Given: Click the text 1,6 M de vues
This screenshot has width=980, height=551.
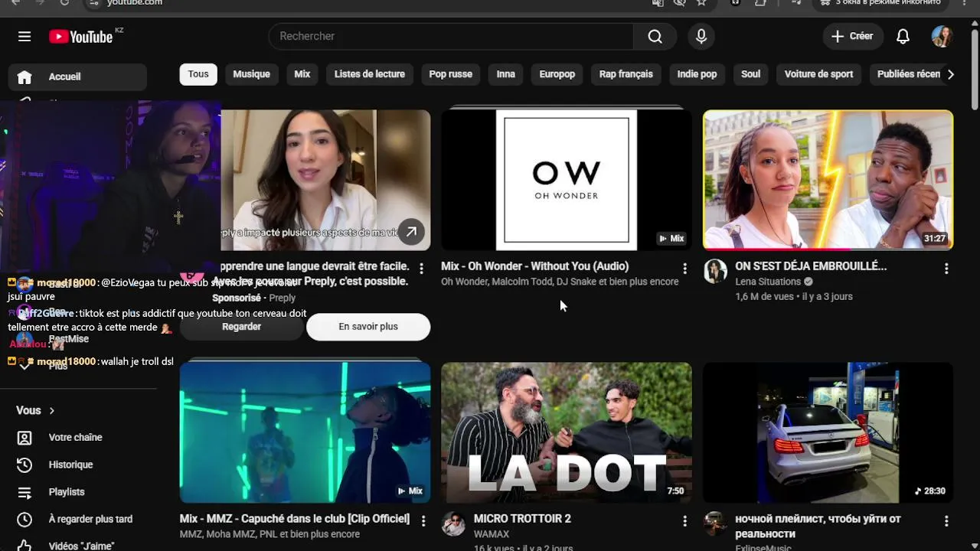Looking at the screenshot, I should 766,296.
